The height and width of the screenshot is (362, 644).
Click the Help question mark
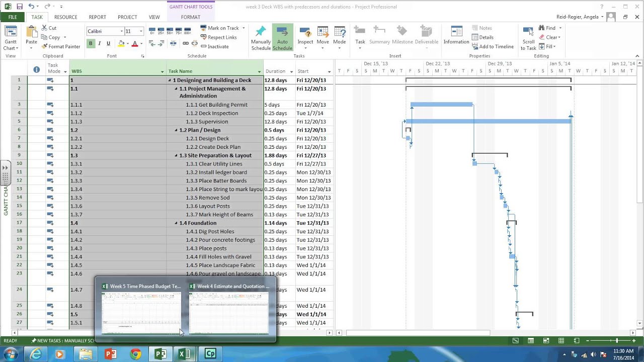(x=602, y=7)
